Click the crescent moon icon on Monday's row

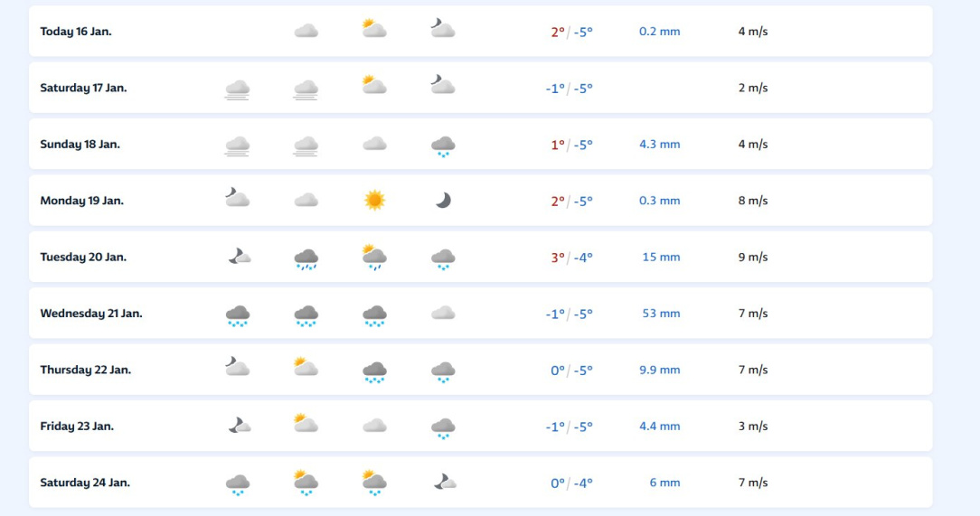[x=443, y=201]
